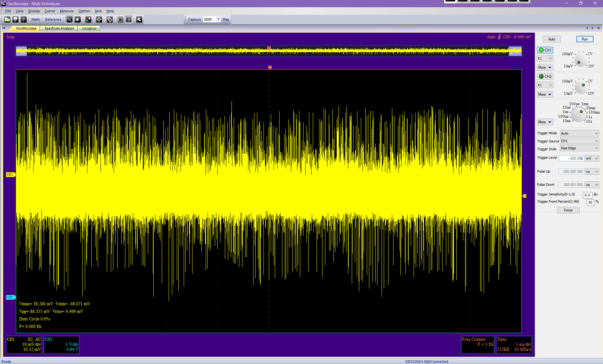This screenshot has width=603, height=364.
Task: Click the hammer tool icon in toolbar
Action: (x=139, y=19)
